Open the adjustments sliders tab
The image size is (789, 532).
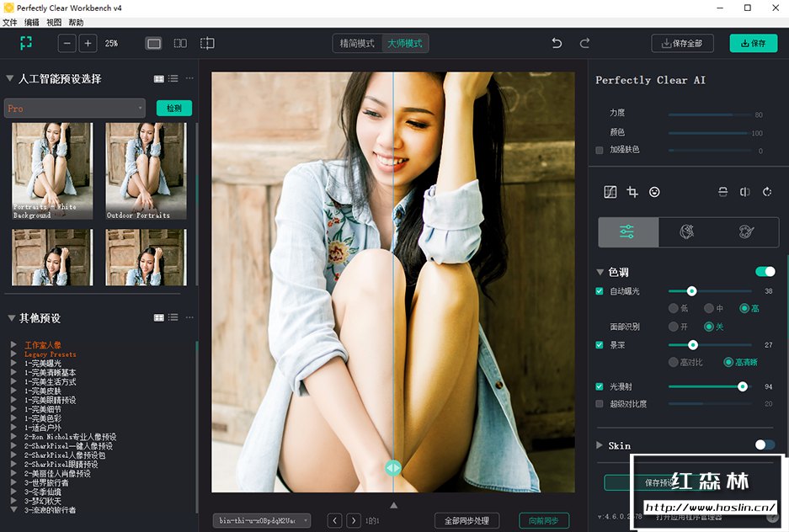628,232
